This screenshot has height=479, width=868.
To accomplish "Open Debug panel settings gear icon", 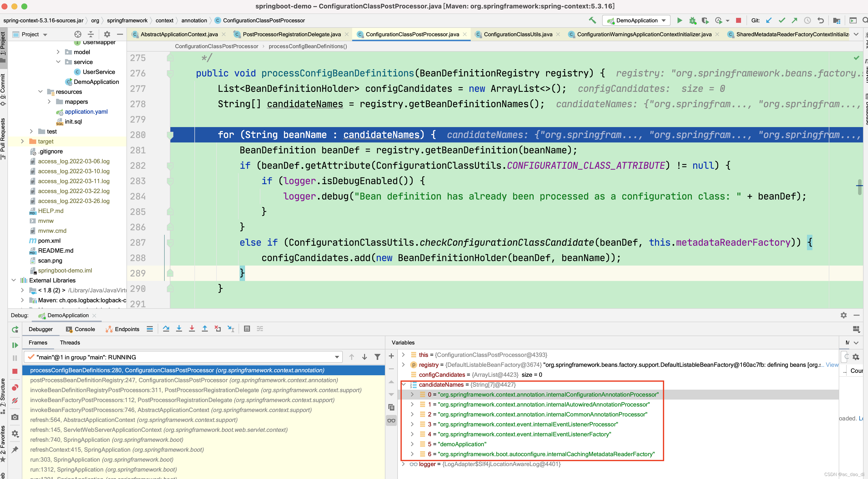I will click(843, 315).
